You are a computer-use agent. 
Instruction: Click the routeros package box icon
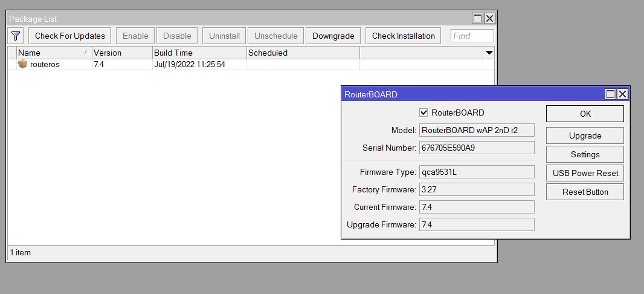pyautogui.click(x=22, y=64)
